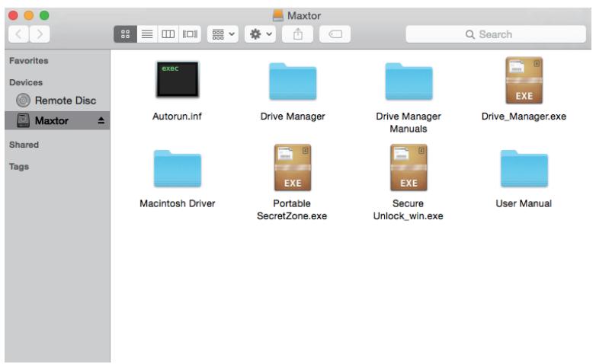The height and width of the screenshot is (364, 596).
Task: Close the Finder window
Action: coord(13,15)
